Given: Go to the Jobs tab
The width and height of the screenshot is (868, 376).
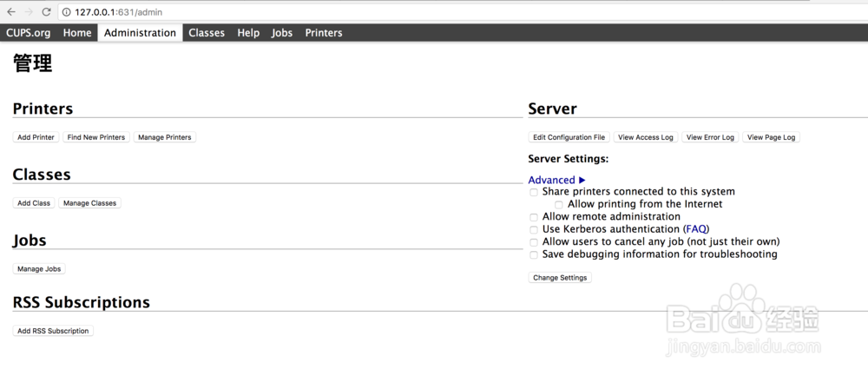Looking at the screenshot, I should click(282, 33).
